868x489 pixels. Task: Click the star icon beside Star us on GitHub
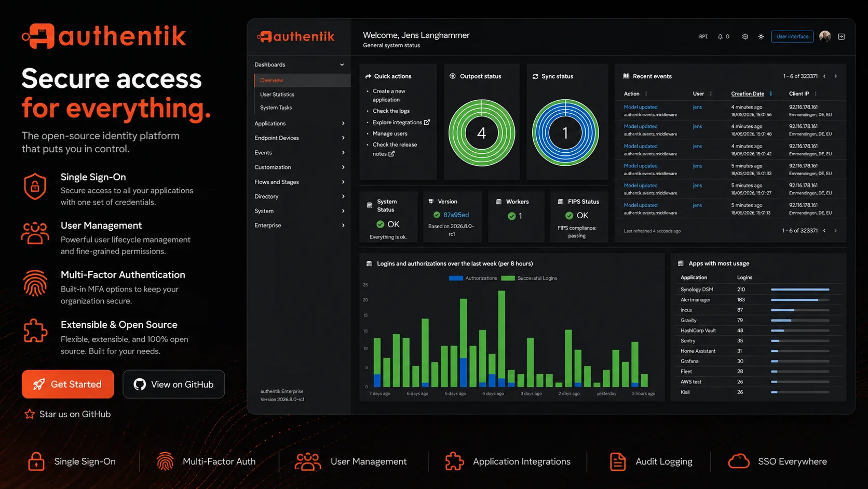tap(30, 414)
